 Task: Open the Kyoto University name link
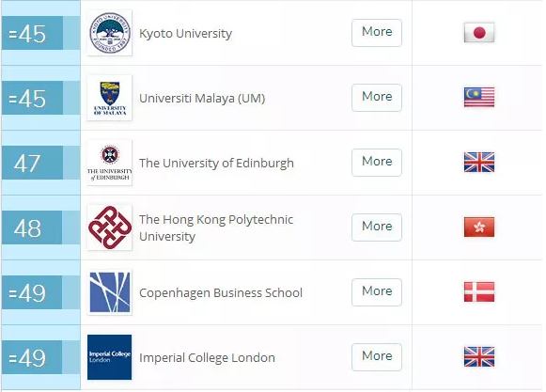tap(185, 34)
